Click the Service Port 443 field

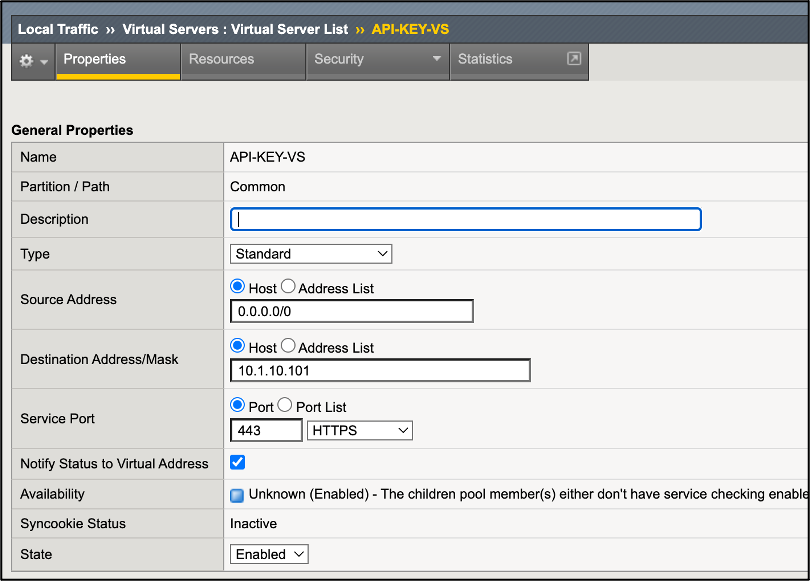pyautogui.click(x=266, y=430)
